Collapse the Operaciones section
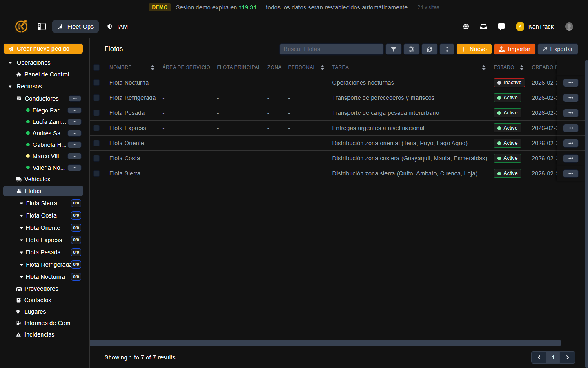The height and width of the screenshot is (368, 588). coord(10,63)
